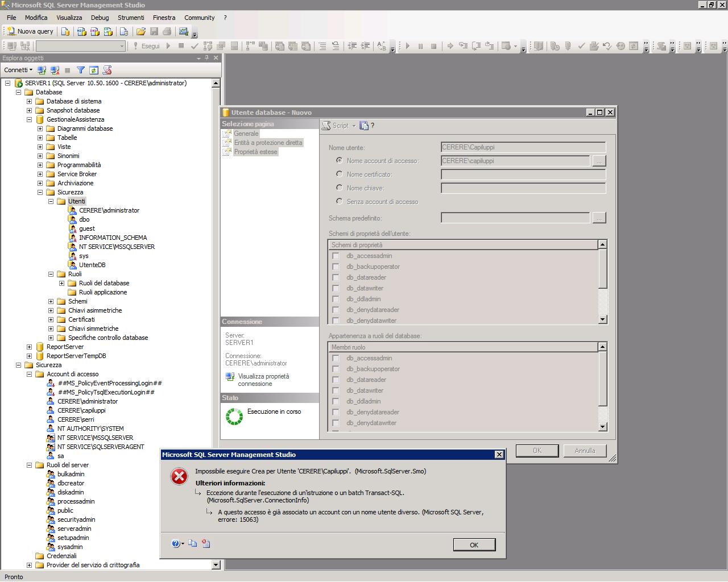The image size is (728, 582).
Task: Open the Activity Monitor icon
Action: [183, 31]
